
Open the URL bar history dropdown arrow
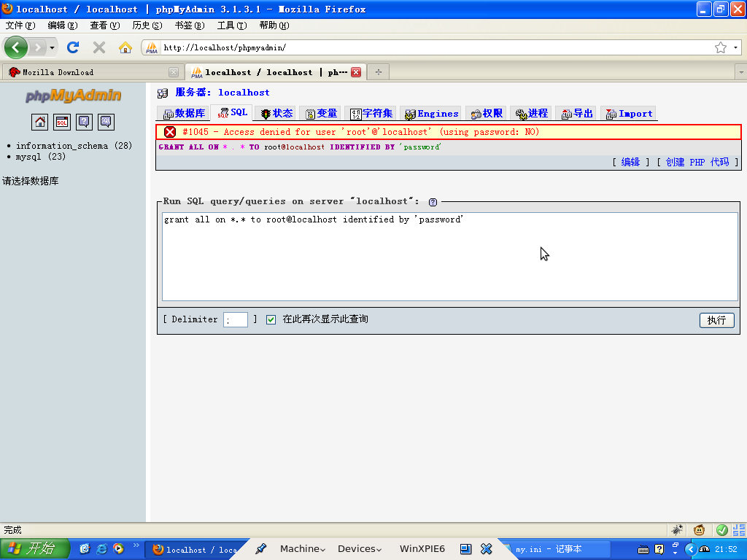tap(735, 47)
